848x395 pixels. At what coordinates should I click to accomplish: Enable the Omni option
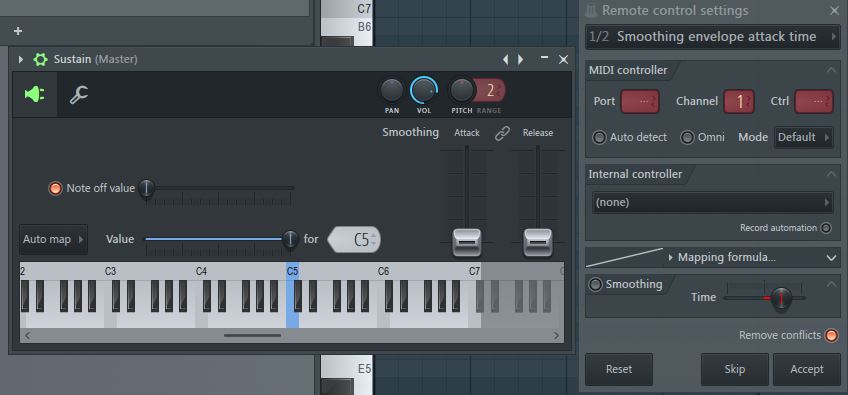(x=687, y=137)
